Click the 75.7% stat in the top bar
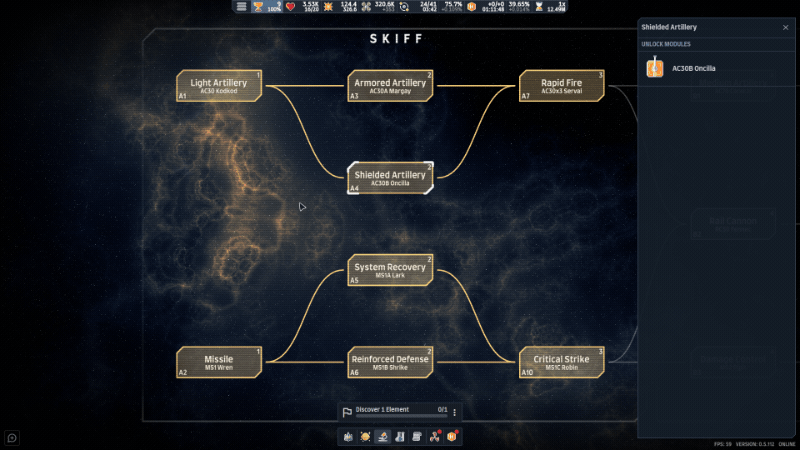 (x=453, y=4)
